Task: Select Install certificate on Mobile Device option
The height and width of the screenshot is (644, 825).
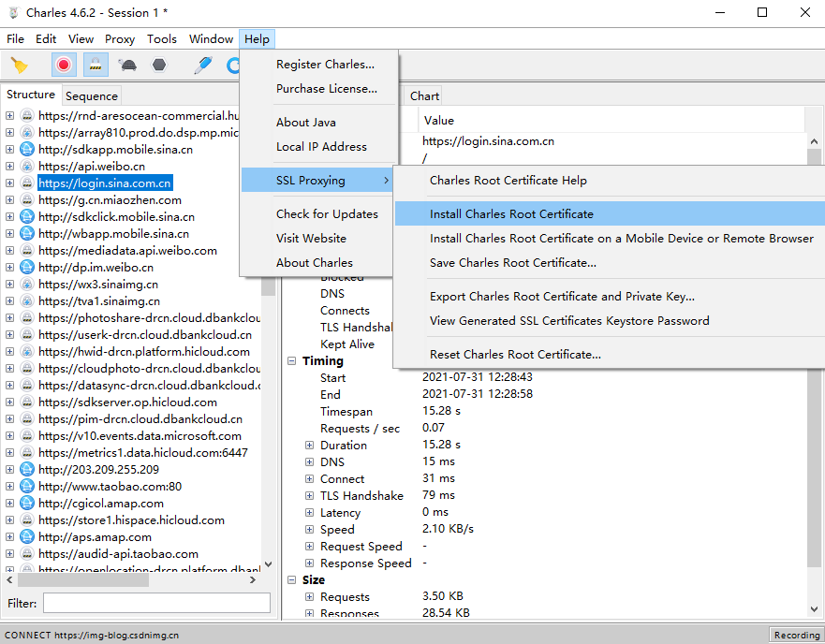Action: coord(611,239)
